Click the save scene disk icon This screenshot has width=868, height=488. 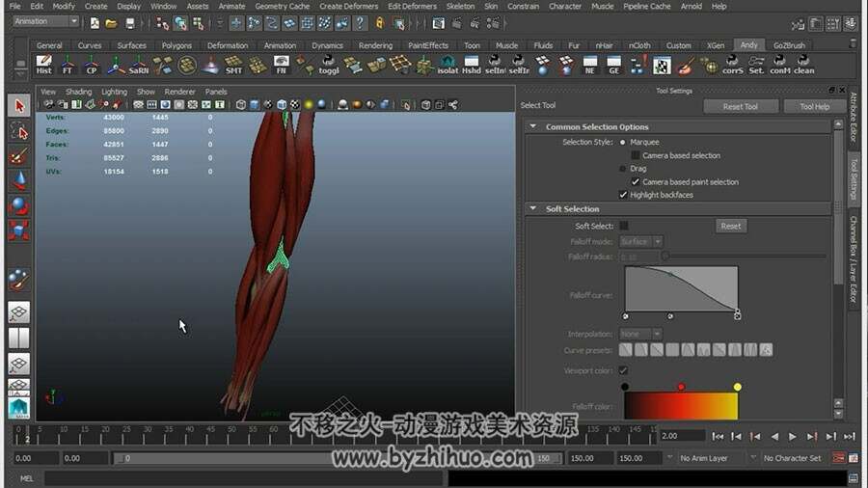(129, 23)
